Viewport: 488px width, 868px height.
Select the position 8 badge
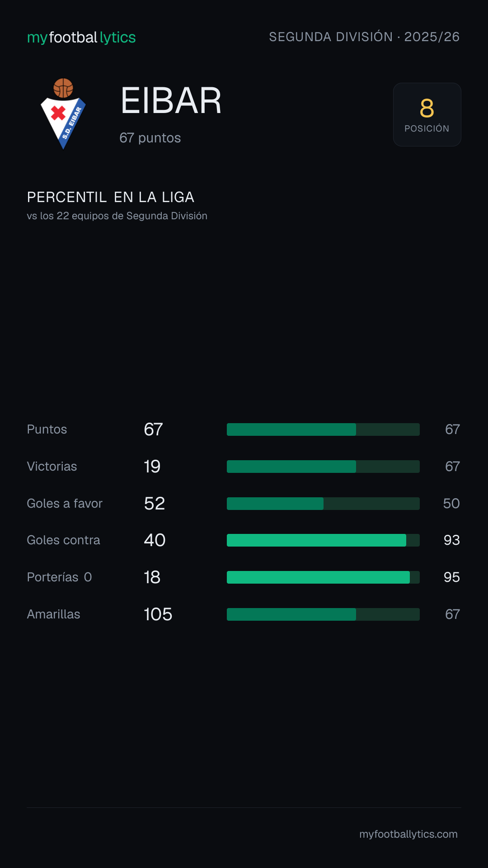[x=427, y=114]
